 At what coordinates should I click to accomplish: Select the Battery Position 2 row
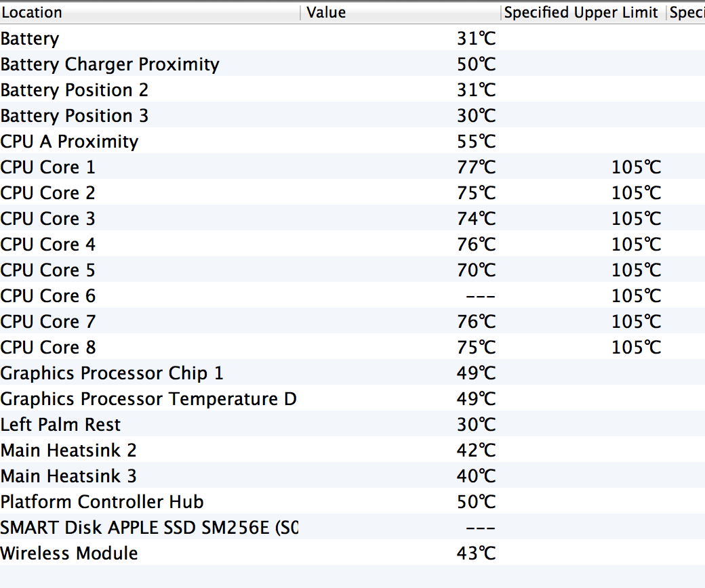[352, 90]
